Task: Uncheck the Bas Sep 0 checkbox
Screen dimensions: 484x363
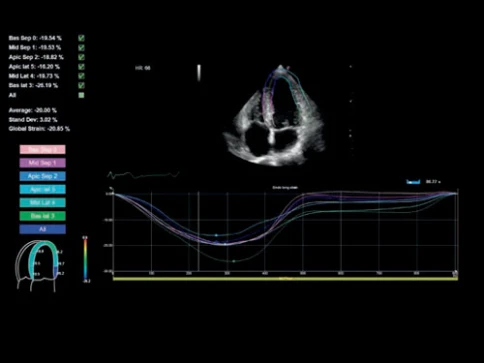Action: pos(81,38)
